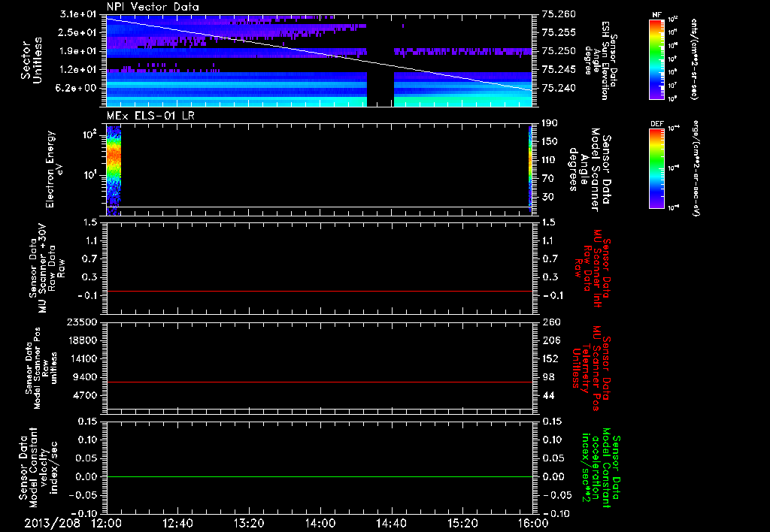
Task: Click the 110 scanner angle axis value
Action: 550,160
